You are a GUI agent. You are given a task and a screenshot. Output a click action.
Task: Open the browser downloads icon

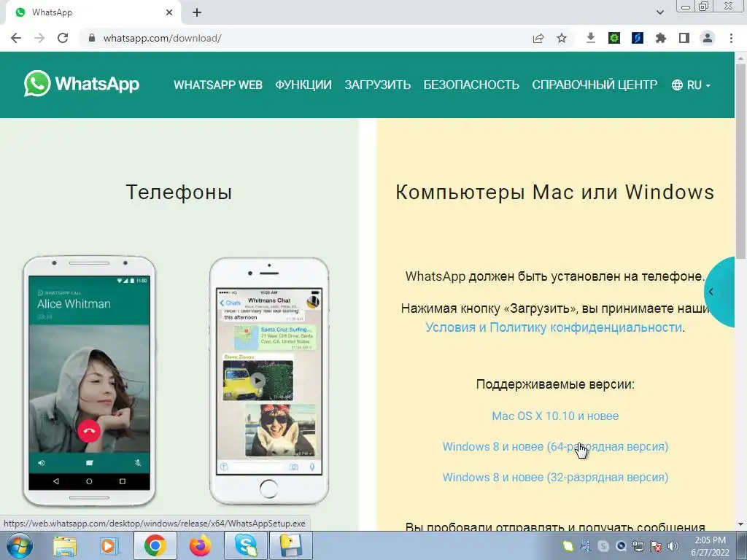pyautogui.click(x=591, y=38)
